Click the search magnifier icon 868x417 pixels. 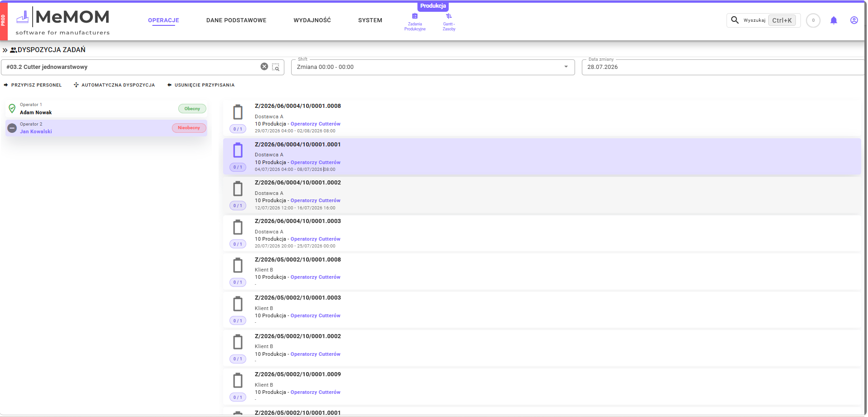pyautogui.click(x=735, y=20)
